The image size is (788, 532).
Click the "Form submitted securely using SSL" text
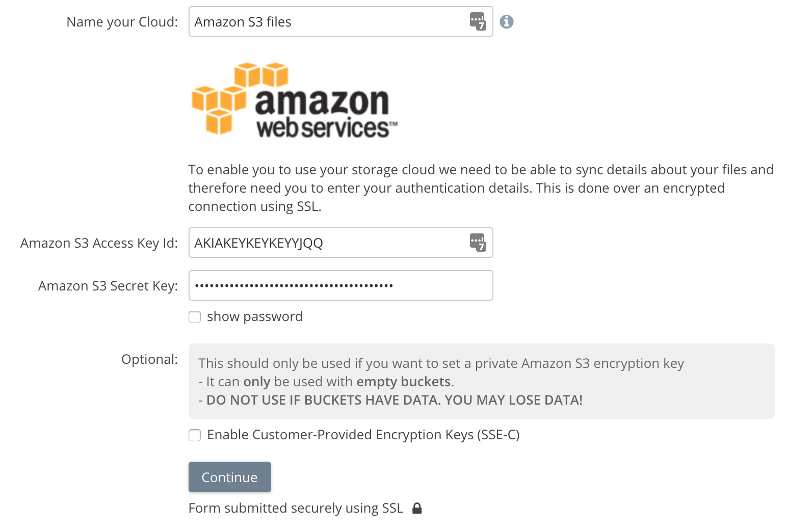[296, 508]
